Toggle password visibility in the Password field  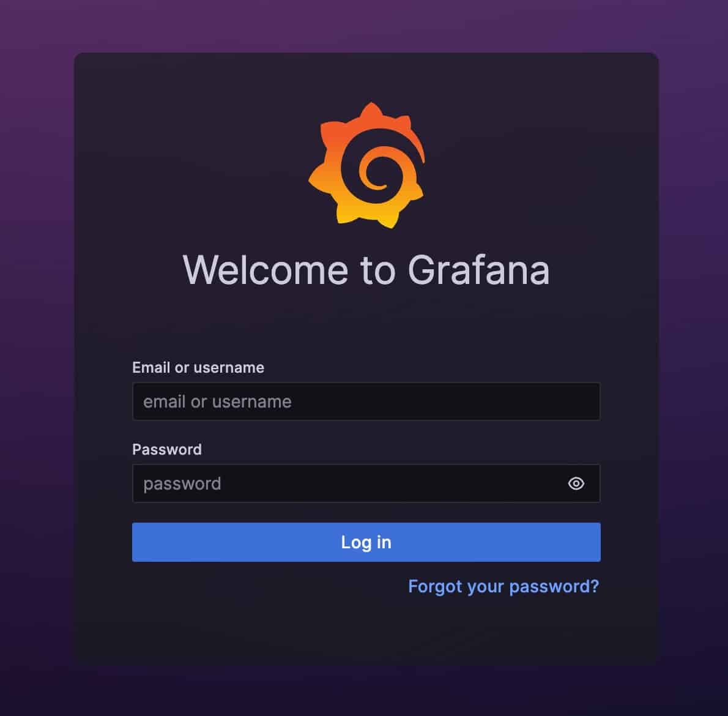point(576,483)
